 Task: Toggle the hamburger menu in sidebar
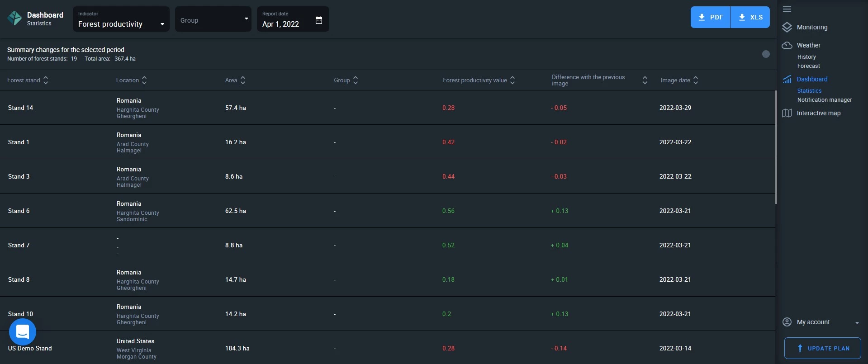787,9
